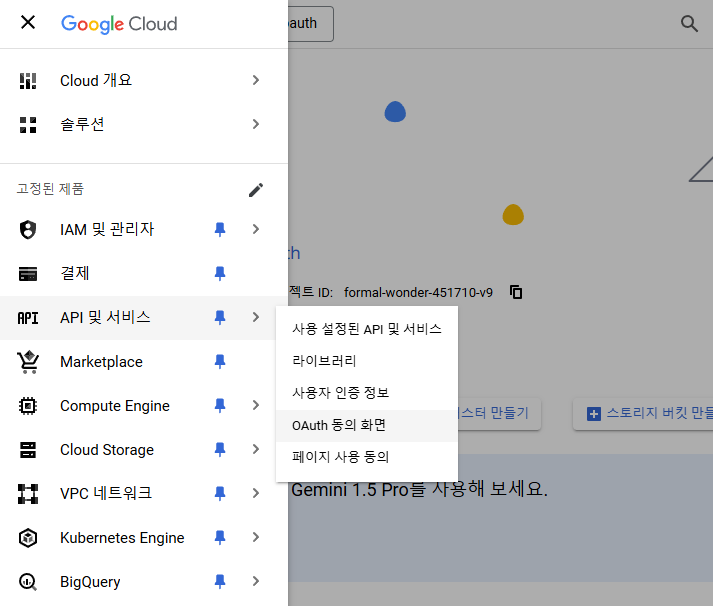This screenshot has height=606, width=713.
Task: Open the Marketplace cart icon
Action: point(28,362)
